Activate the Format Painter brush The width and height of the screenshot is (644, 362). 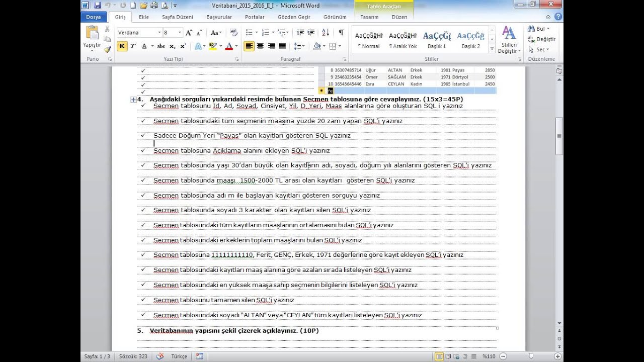[x=107, y=49]
